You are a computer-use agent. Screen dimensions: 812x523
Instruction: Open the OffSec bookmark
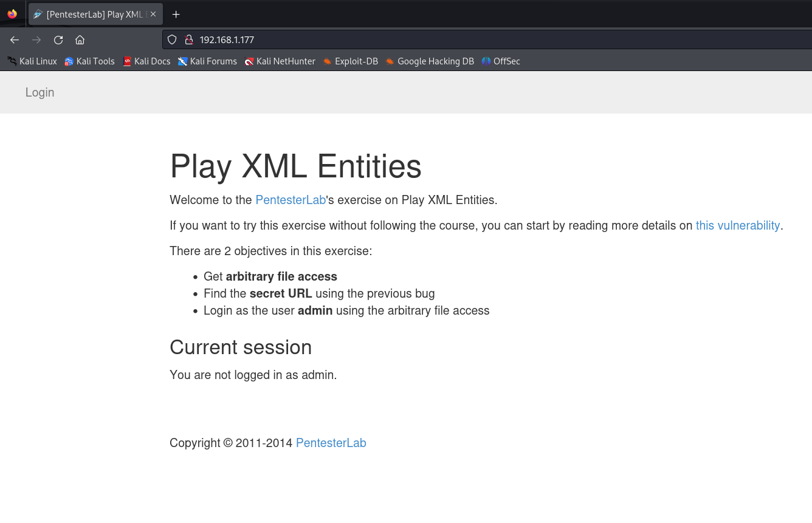pyautogui.click(x=501, y=61)
